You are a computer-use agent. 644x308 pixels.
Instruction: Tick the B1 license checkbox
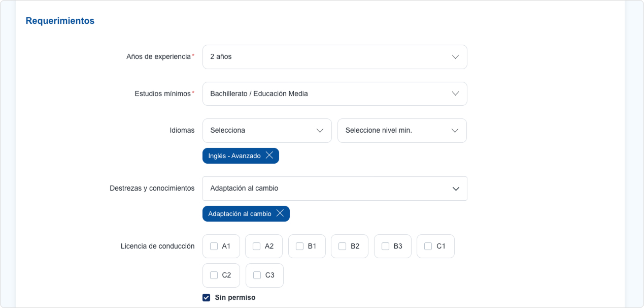tap(300, 247)
